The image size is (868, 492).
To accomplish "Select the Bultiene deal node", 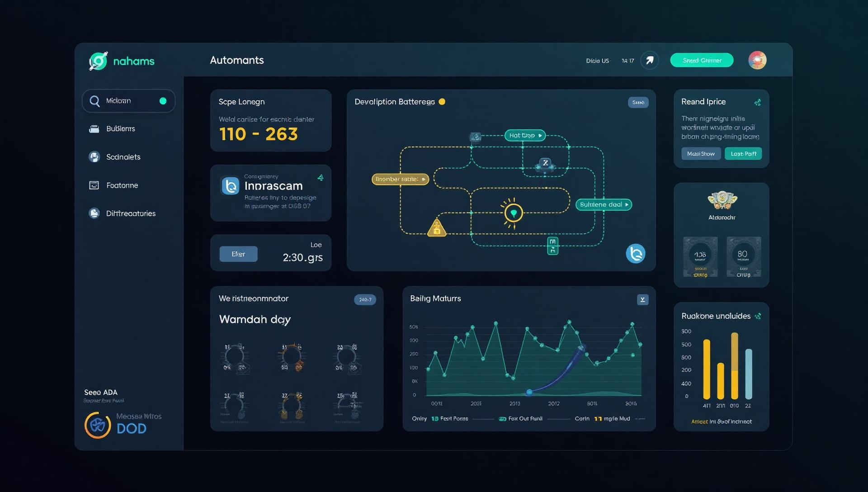I will [x=604, y=204].
